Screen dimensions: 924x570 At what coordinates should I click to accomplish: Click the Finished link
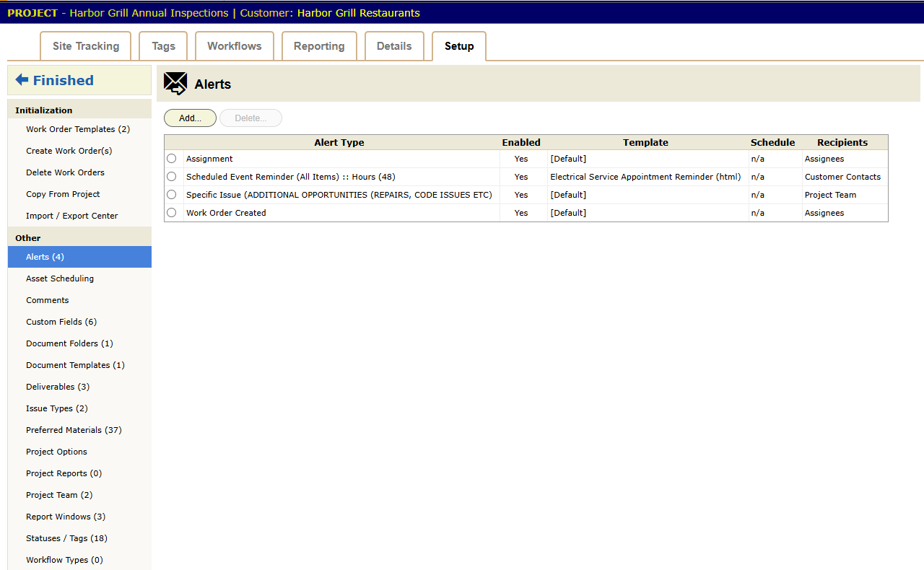pos(64,80)
